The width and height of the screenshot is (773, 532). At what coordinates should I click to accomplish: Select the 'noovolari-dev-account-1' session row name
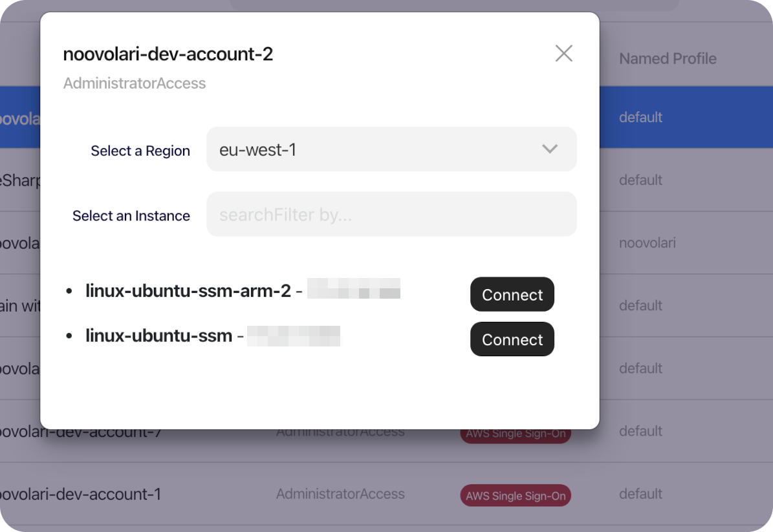coord(80,494)
